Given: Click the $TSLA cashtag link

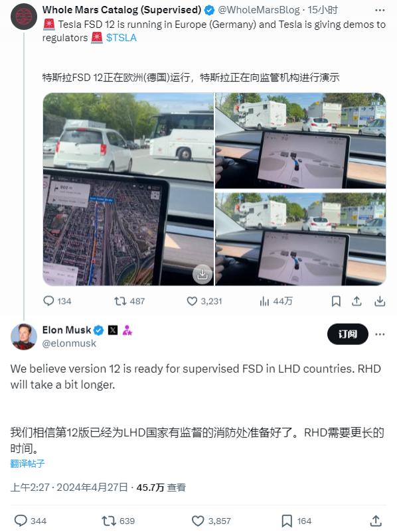Looking at the screenshot, I should click(121, 38).
